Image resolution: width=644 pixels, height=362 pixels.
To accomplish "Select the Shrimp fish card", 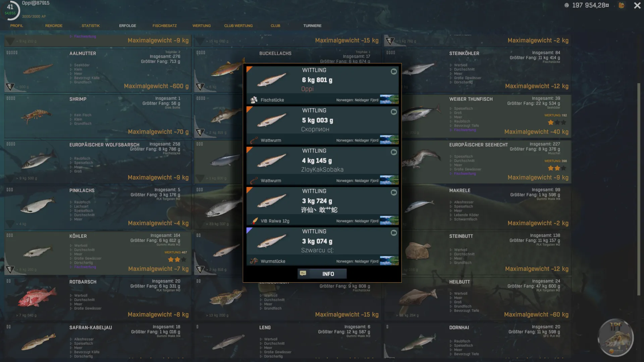I will 98,116.
